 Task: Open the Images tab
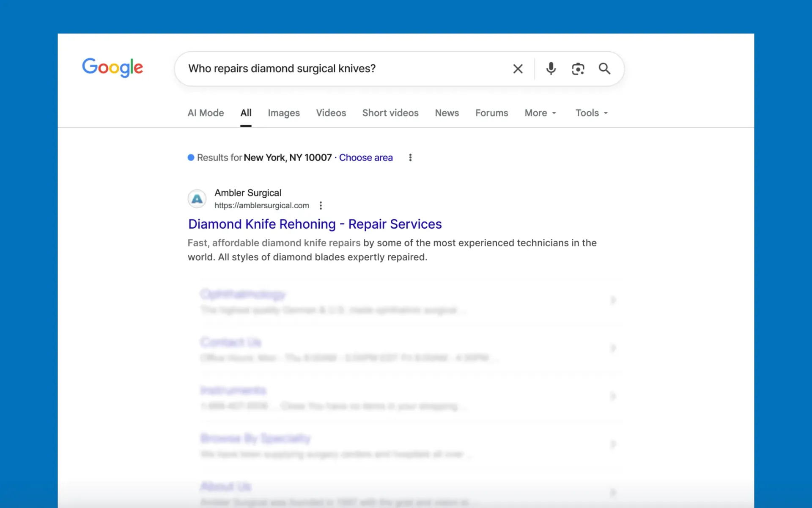coord(284,113)
